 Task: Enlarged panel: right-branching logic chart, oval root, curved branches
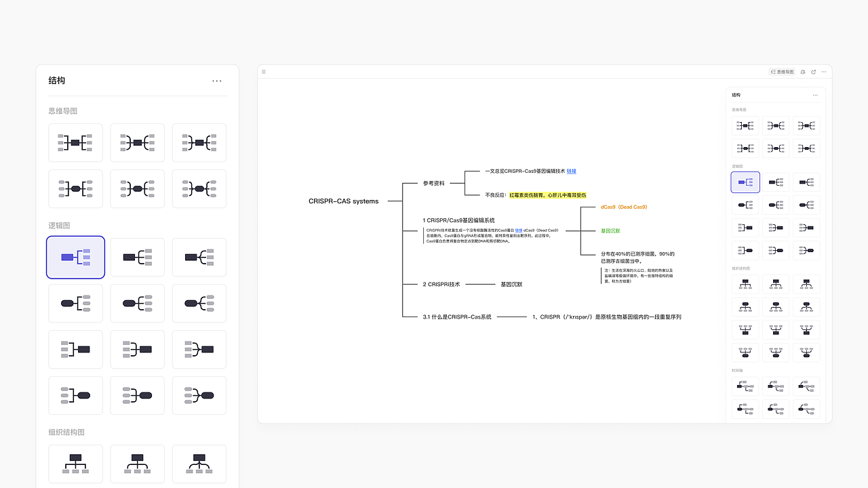click(199, 303)
